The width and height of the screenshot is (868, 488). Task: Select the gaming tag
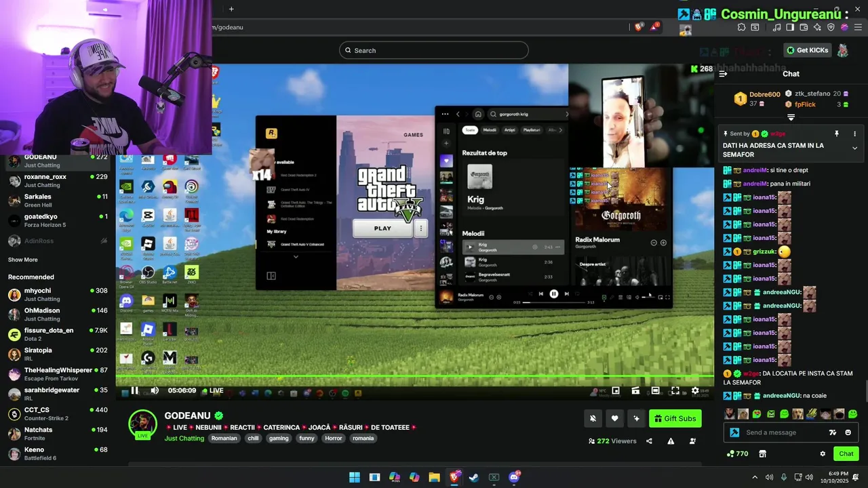279,439
